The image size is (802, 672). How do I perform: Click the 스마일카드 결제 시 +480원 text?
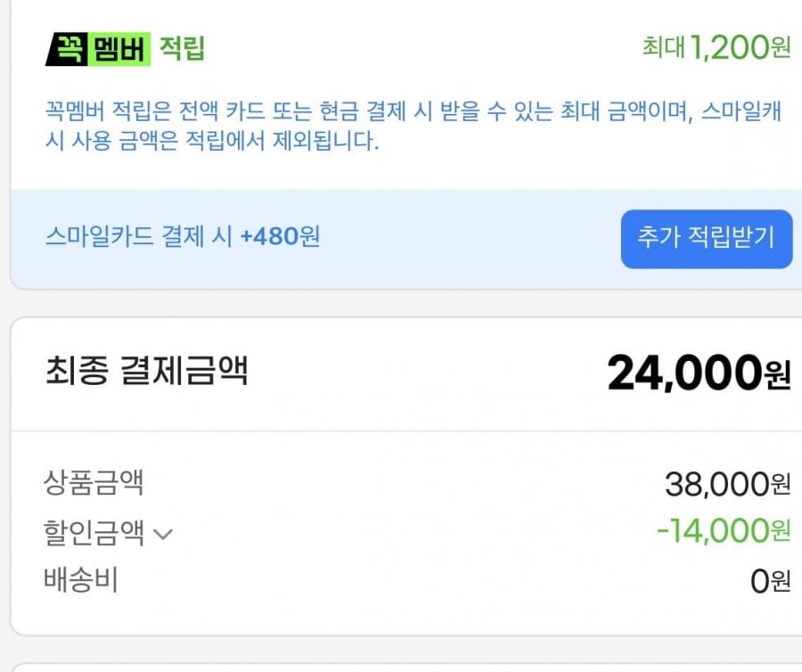182,237
